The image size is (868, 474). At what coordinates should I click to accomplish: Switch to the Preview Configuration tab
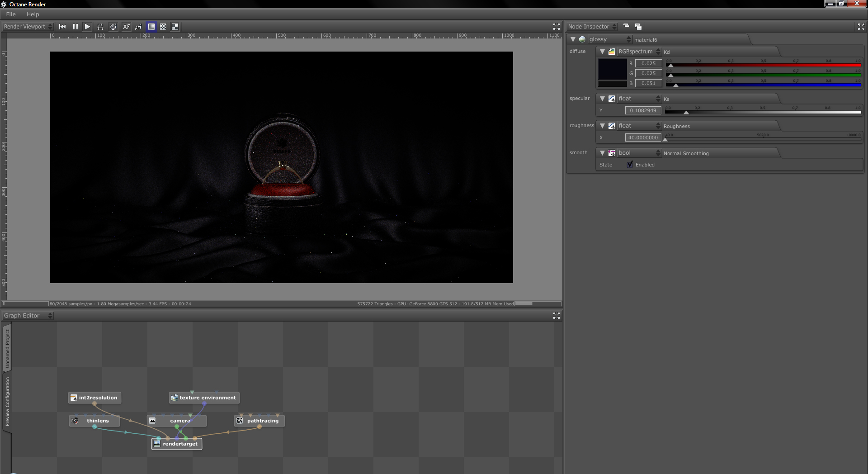click(x=7, y=402)
